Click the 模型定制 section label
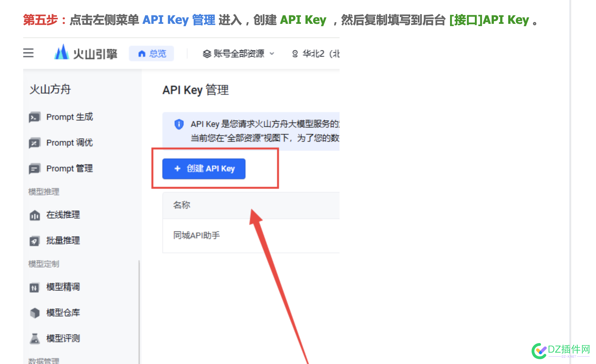 44,264
